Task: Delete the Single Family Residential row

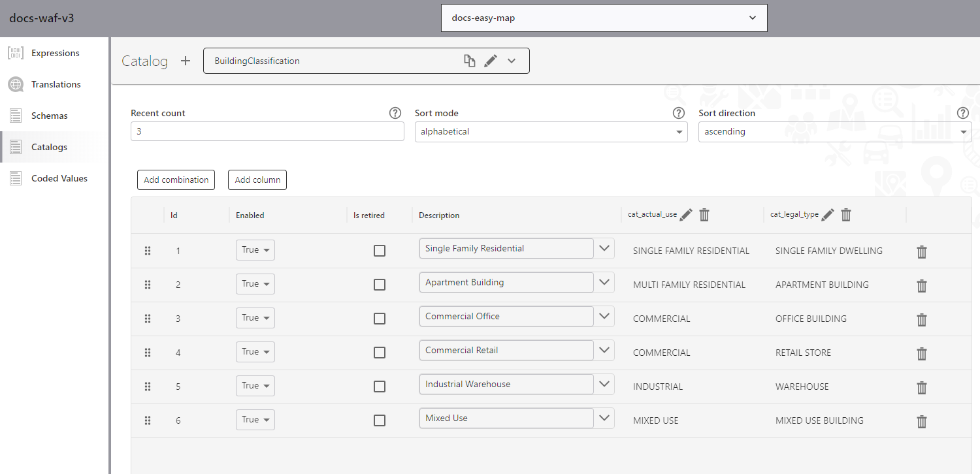Action: [922, 251]
